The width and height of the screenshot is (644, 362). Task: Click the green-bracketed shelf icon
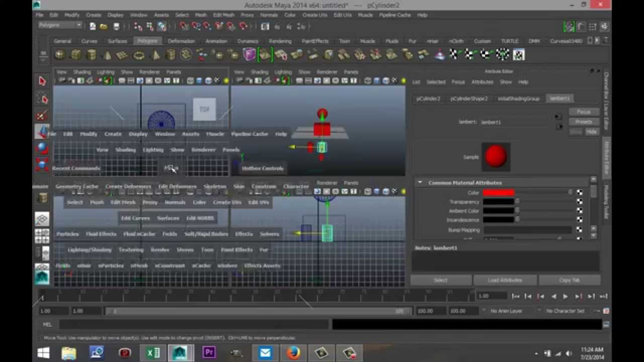tap(265, 55)
